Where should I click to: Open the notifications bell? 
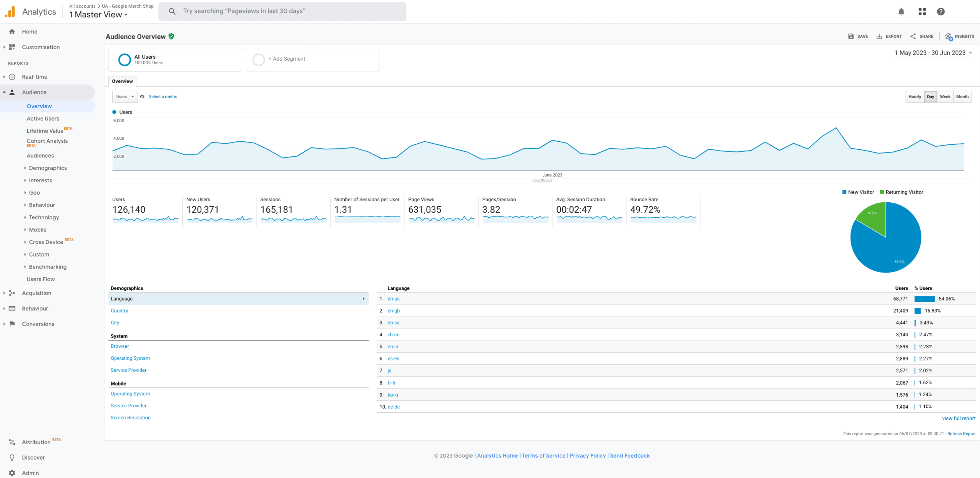[901, 12]
